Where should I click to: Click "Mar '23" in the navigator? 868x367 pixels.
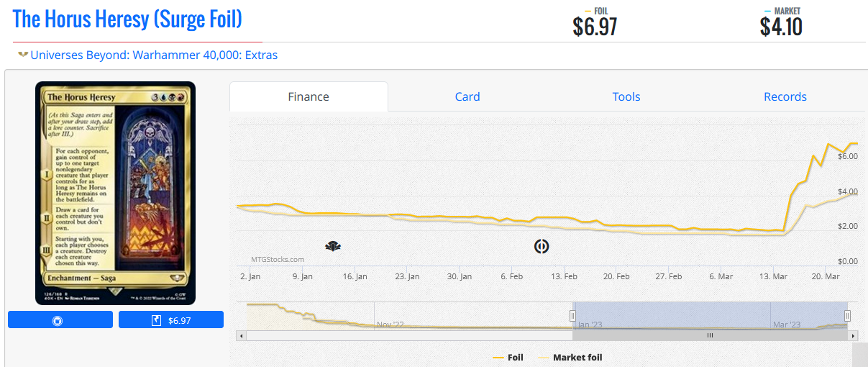point(787,325)
